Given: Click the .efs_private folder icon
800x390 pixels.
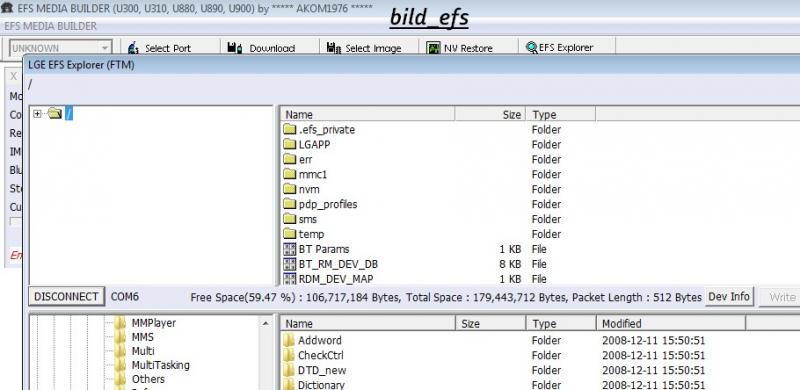Looking at the screenshot, I should tap(290, 129).
